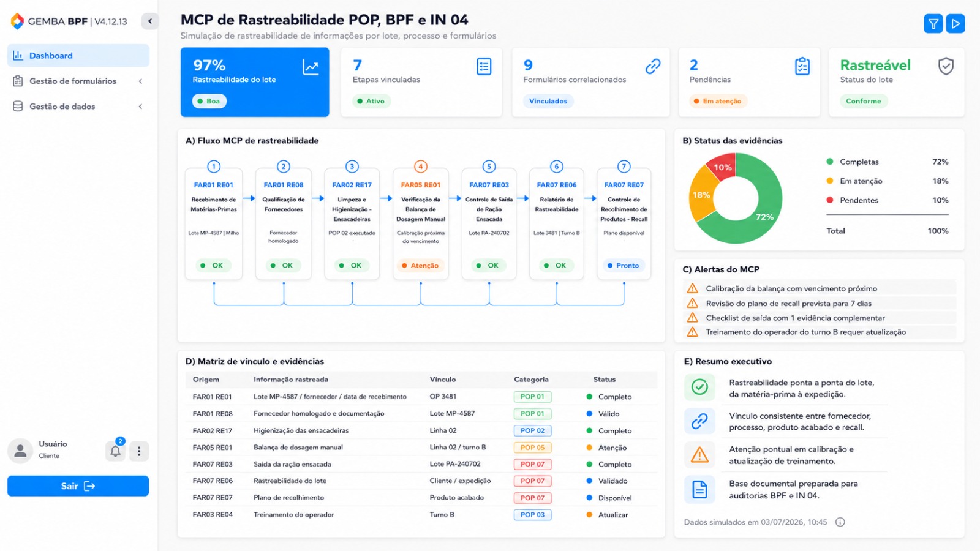Click the chain link icon in Resumo executivo
The height and width of the screenshot is (551, 980).
[x=699, y=421]
